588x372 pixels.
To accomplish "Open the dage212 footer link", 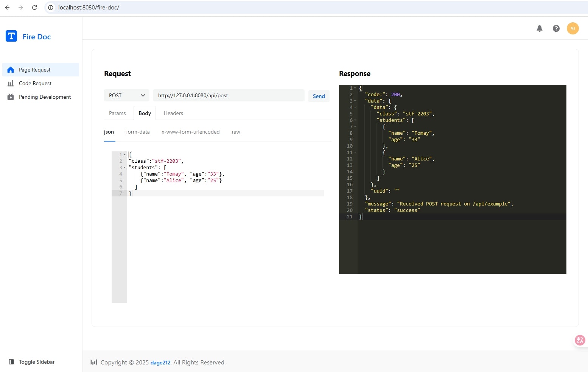I will pyautogui.click(x=160, y=363).
